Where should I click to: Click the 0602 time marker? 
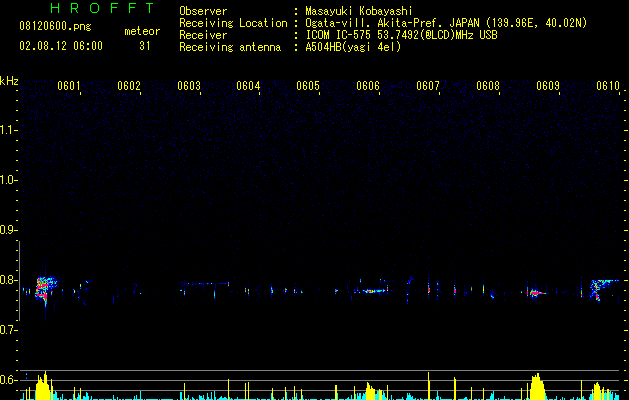point(129,86)
